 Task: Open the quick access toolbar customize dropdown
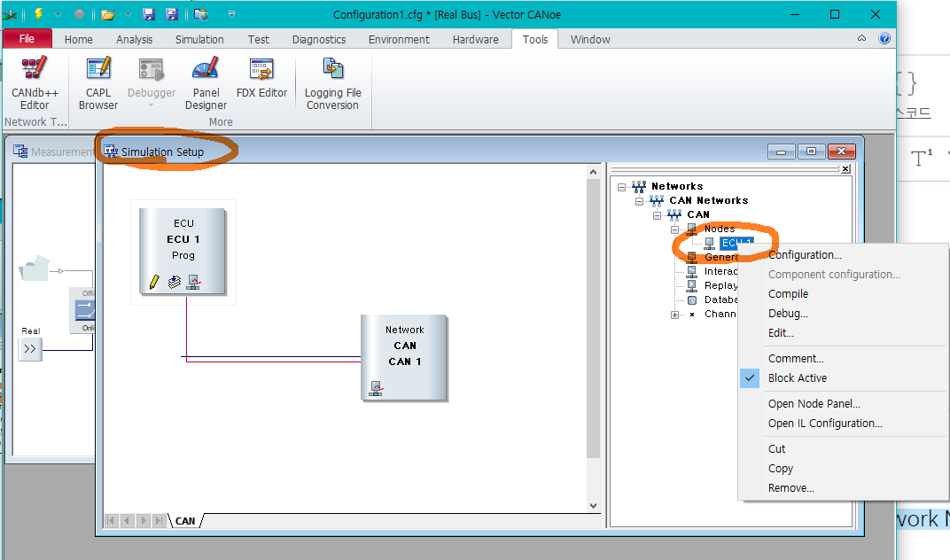231,14
